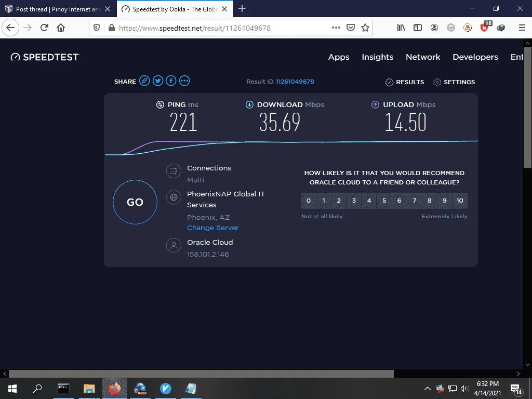Screen dimensions: 532x399
Task: Open the Windows Start menu
Action: point(12,389)
